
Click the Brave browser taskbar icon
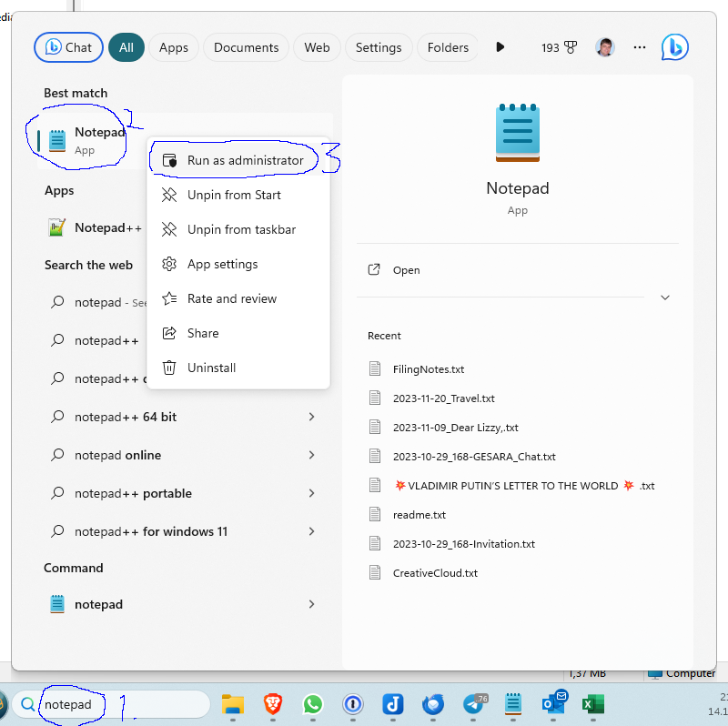tap(273, 703)
